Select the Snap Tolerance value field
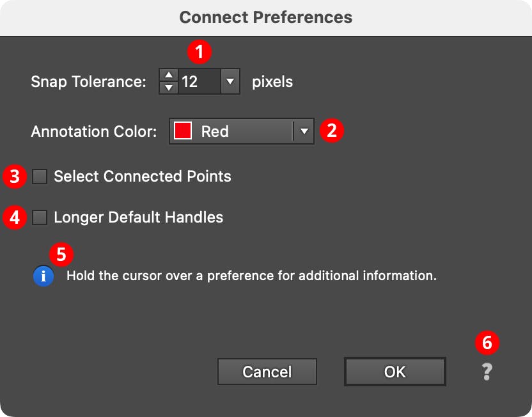Screen dimensions: 532x417 (x=198, y=81)
